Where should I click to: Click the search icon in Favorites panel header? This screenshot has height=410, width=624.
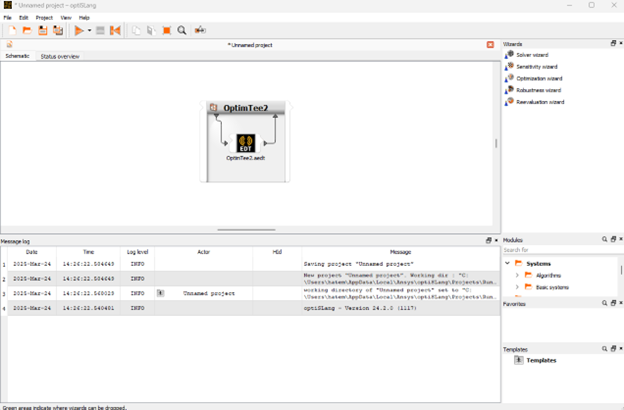pyautogui.click(x=604, y=303)
